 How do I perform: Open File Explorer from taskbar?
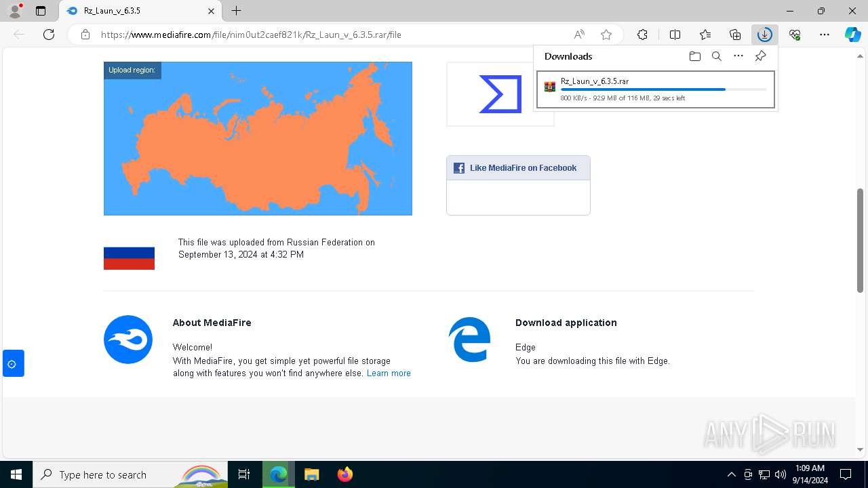tap(311, 474)
